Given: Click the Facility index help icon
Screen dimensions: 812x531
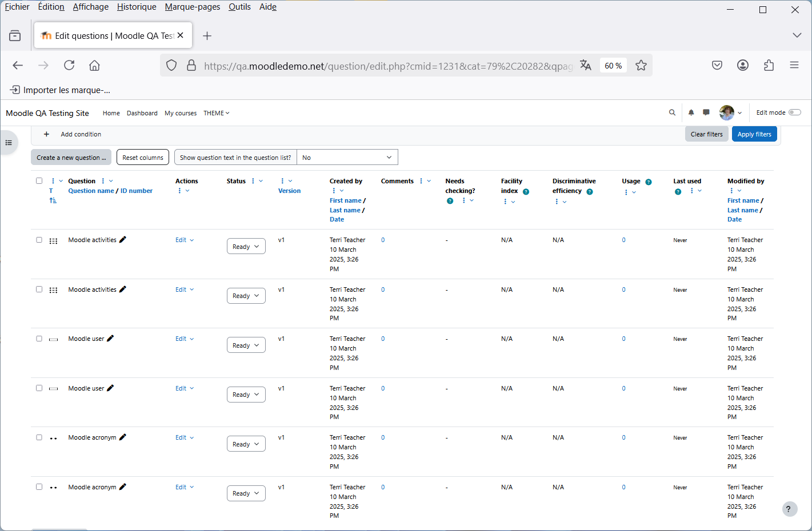Looking at the screenshot, I should (526, 192).
